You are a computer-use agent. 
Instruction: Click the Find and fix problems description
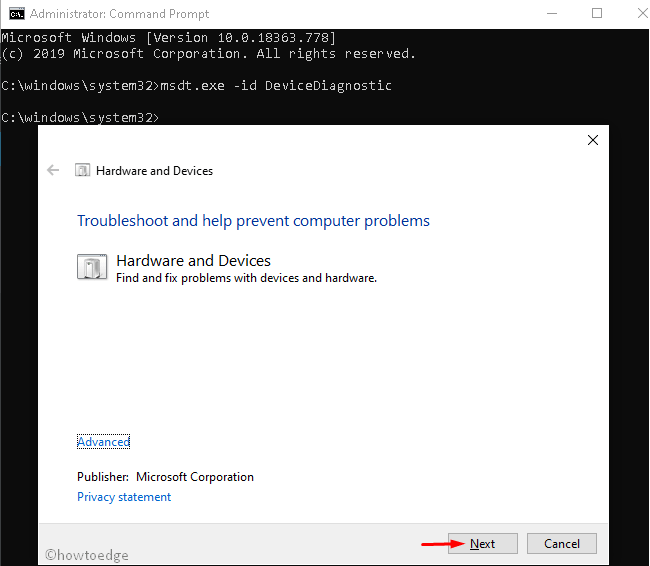[x=246, y=278]
